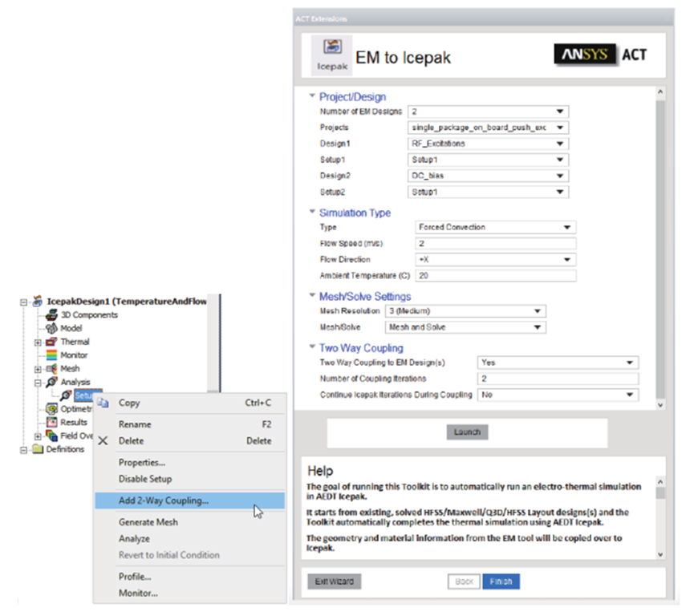
Task: Click the Ambient Temperature input field
Action: tap(496, 276)
